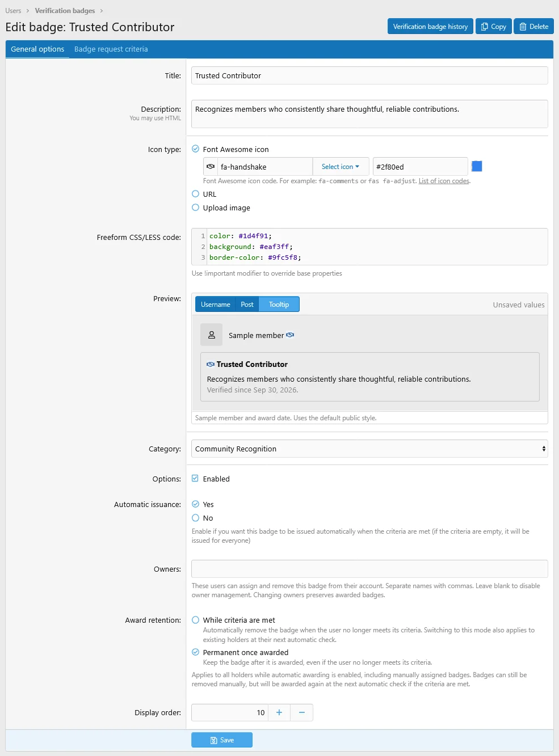The image size is (559, 756).
Task: Click the Freeform CSS/LESS code editor
Action: pos(369,247)
